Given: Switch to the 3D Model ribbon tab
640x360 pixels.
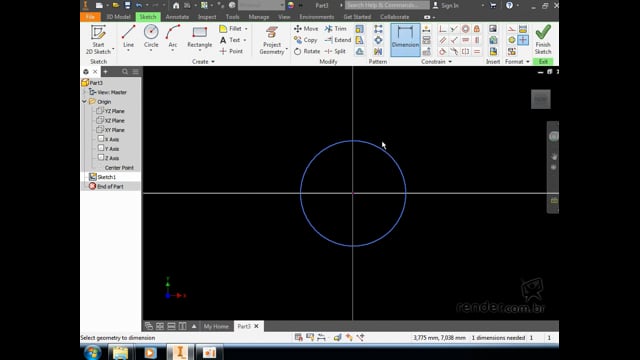Looking at the screenshot, I should [x=118, y=17].
